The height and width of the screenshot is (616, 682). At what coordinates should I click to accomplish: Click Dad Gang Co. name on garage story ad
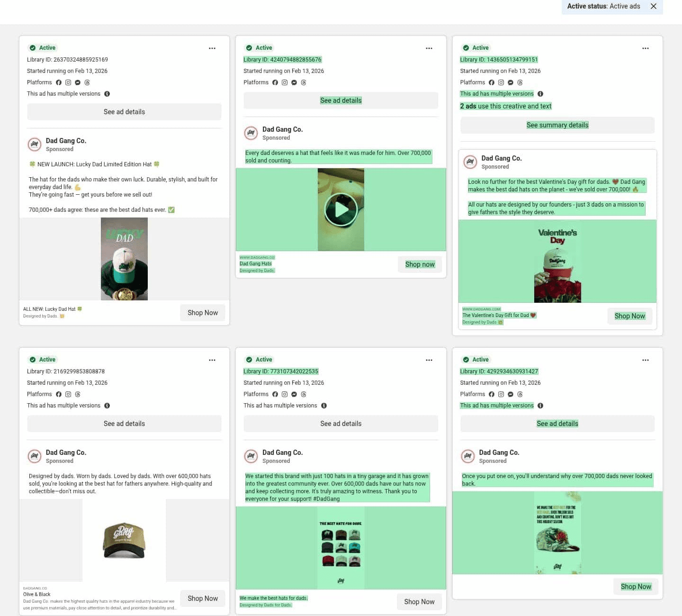(282, 453)
